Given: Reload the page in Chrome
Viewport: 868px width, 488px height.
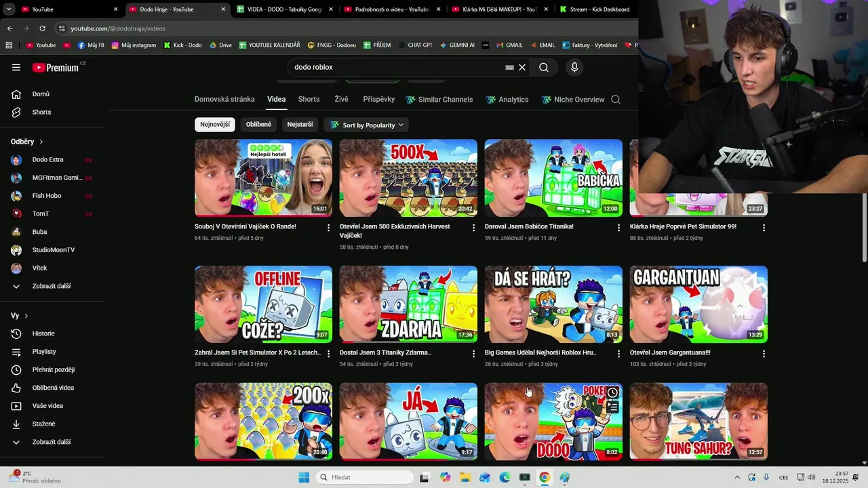Looking at the screenshot, I should coord(42,28).
